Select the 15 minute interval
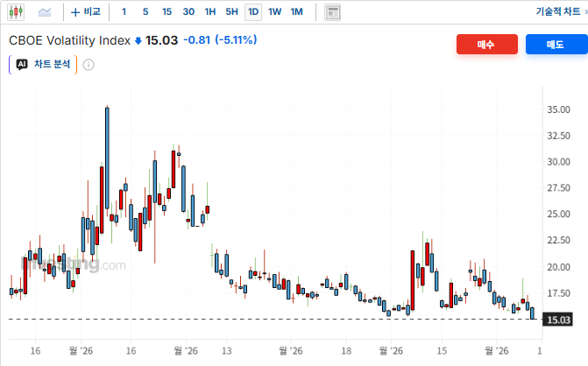Image resolution: width=588 pixels, height=366 pixels. pos(166,12)
